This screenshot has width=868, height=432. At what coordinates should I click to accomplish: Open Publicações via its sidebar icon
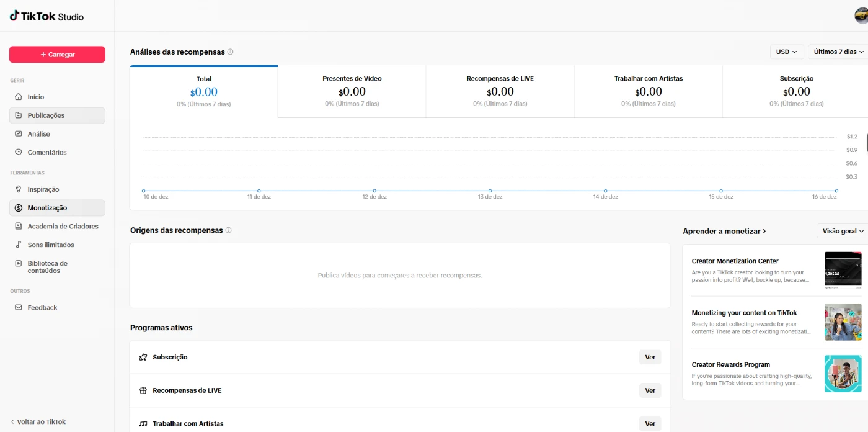[x=19, y=115]
